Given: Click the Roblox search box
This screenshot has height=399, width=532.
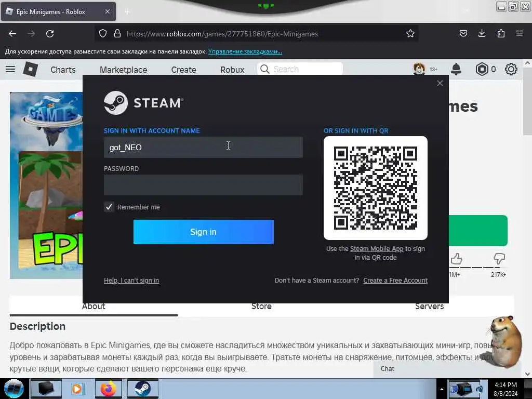Looking at the screenshot, I should coord(300,69).
